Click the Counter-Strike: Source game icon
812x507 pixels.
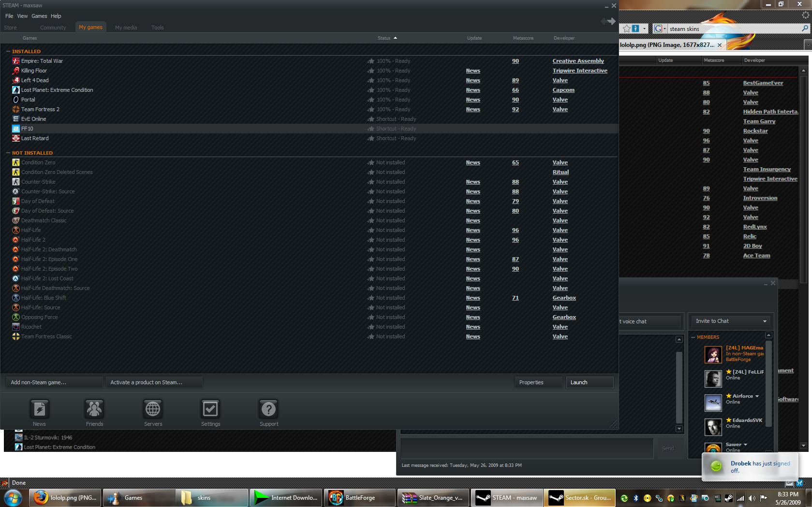(x=16, y=191)
